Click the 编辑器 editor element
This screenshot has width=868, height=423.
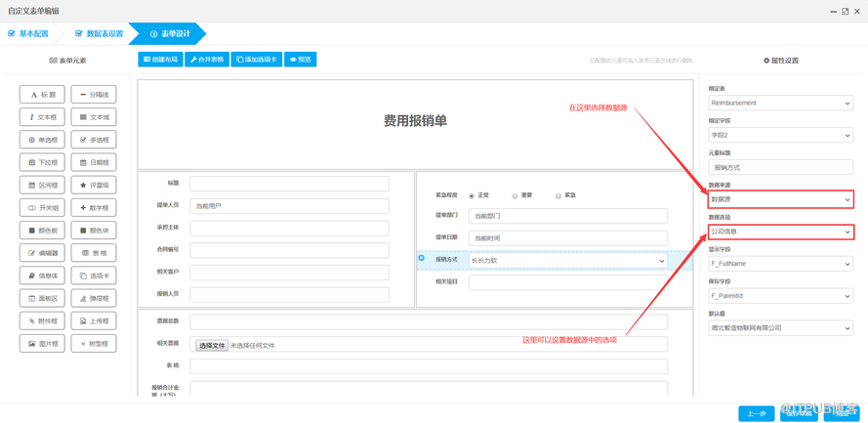[x=42, y=253]
